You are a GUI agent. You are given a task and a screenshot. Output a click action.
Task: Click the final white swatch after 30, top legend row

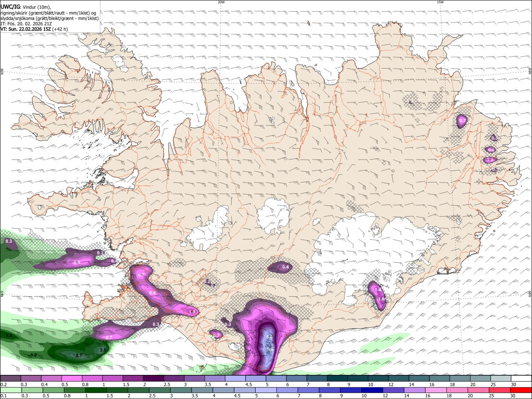[x=521, y=379]
